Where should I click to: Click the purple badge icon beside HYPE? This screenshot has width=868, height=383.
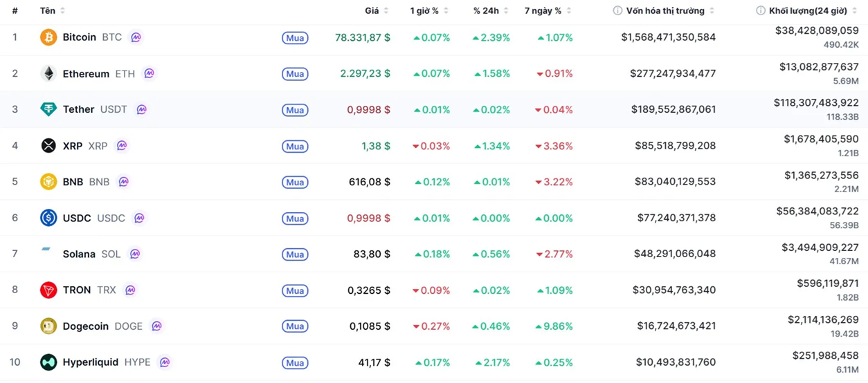pos(165,362)
